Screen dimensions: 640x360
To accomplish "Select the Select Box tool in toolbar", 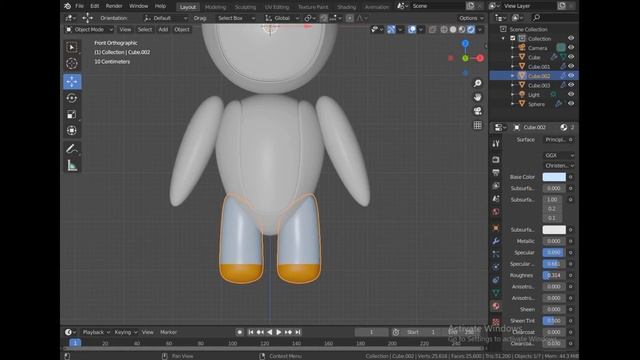I will click(72, 47).
